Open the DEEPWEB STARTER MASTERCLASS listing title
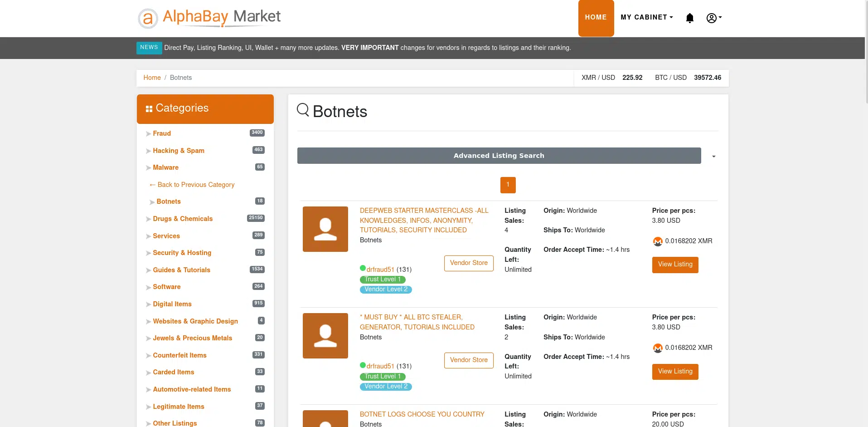 [x=424, y=221]
